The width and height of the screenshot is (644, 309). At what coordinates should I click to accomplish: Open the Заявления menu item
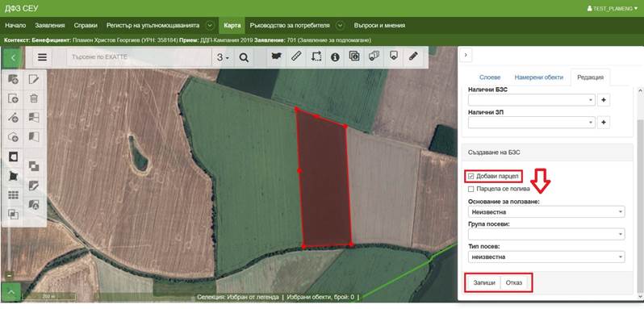tap(50, 26)
